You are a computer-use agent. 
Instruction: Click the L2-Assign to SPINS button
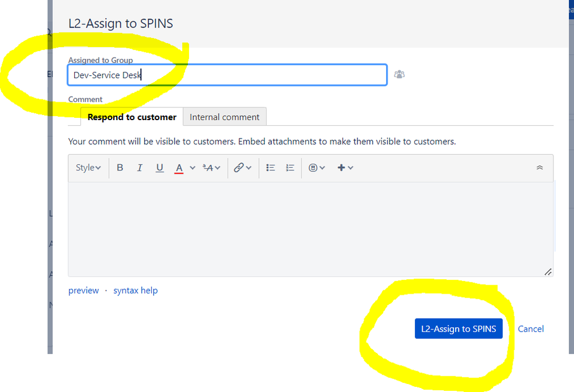click(x=459, y=329)
